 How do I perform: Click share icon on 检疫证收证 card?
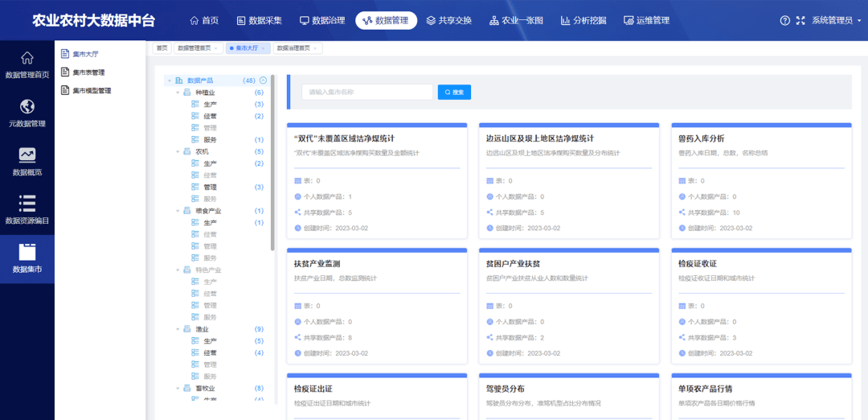(682, 337)
